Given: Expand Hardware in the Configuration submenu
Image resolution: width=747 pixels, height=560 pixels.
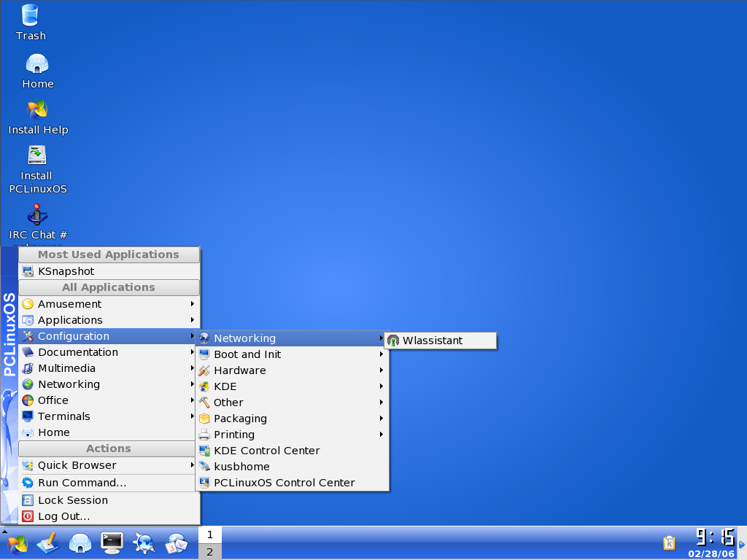Looking at the screenshot, I should point(293,370).
